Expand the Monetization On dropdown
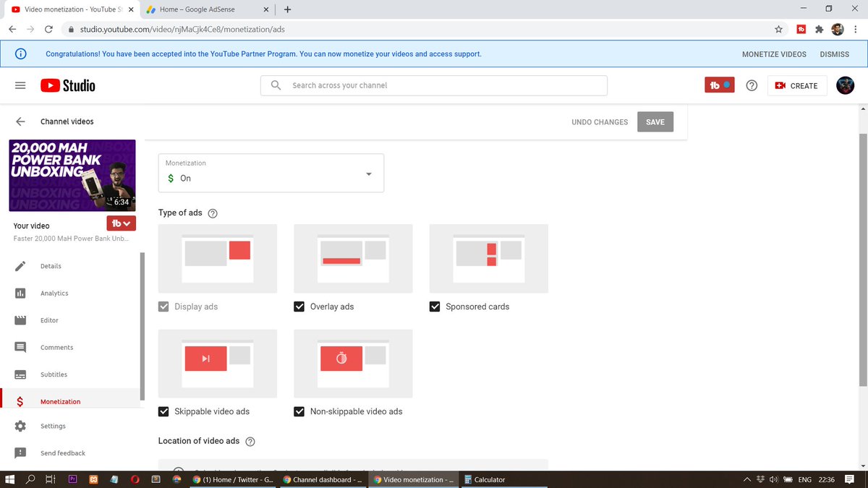868x488 pixels. pos(271,173)
